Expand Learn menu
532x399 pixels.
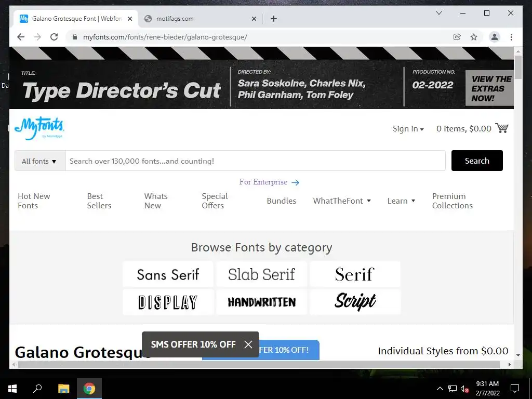click(x=402, y=201)
